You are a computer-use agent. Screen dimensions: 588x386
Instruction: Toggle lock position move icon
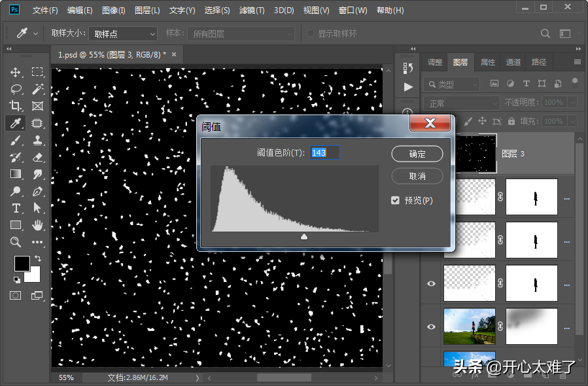(x=482, y=121)
